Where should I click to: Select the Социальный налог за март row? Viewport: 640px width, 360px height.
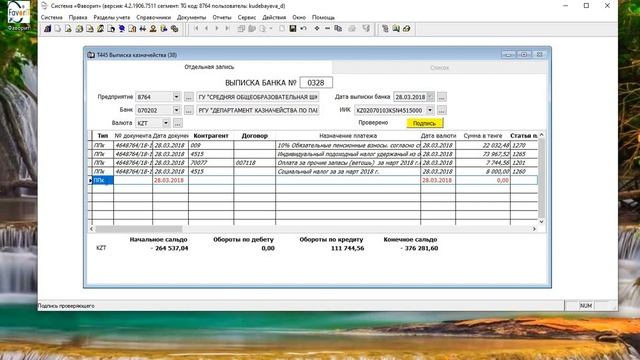pyautogui.click(x=313, y=171)
